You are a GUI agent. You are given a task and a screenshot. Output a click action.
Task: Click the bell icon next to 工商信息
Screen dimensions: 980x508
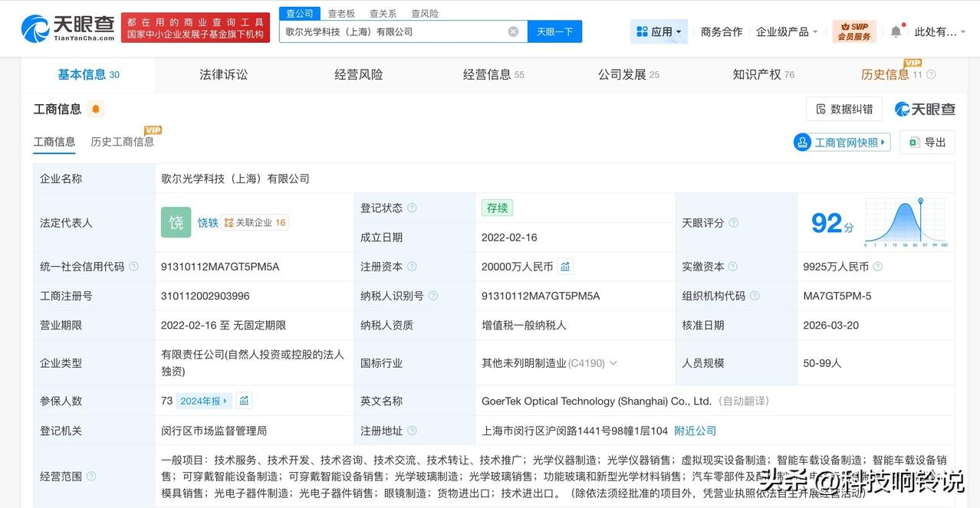tap(94, 109)
